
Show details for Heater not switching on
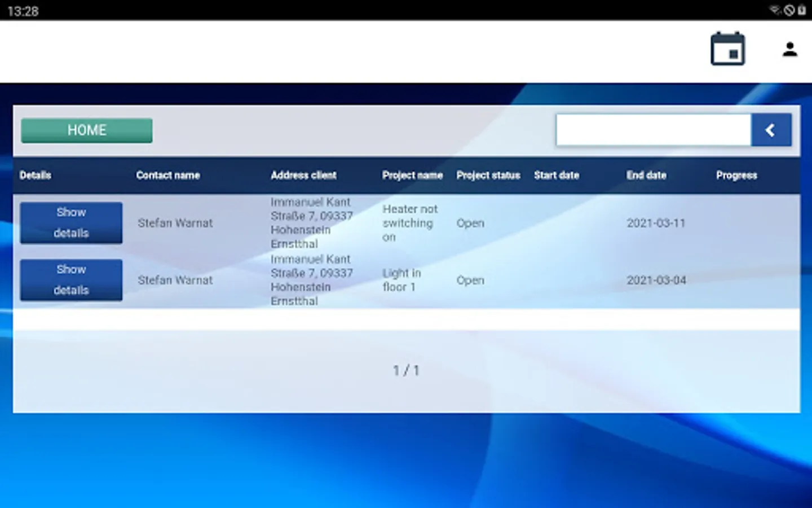71,223
